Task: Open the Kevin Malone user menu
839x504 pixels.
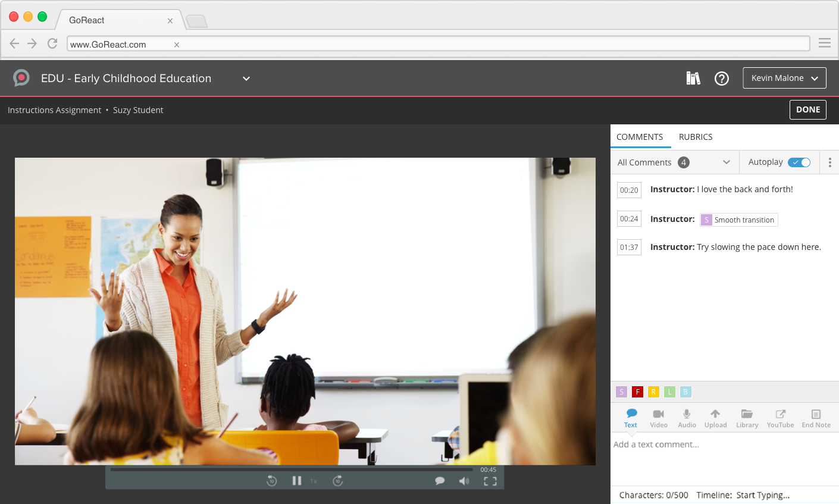Action: coord(784,78)
